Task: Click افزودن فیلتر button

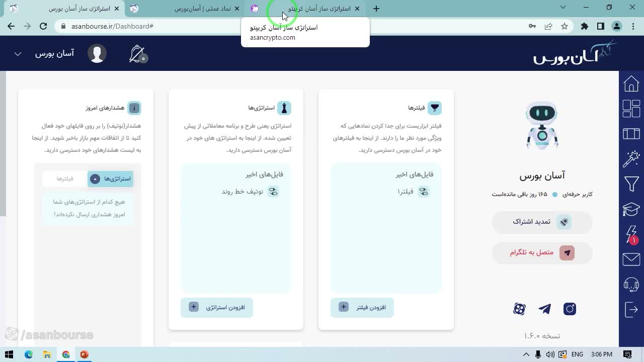Action: (362, 307)
